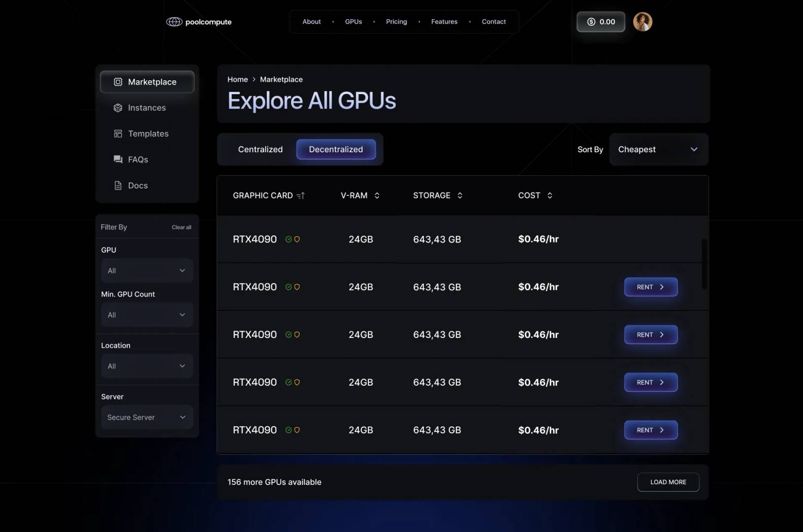
Task: Click the Graphic Card sort ascending icon
Action: (301, 196)
